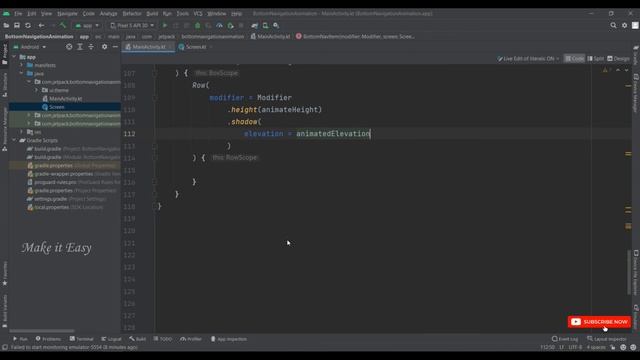The width and height of the screenshot is (640, 360).
Task: Place cursor on animatedElevation in line 112
Action: pos(333,134)
